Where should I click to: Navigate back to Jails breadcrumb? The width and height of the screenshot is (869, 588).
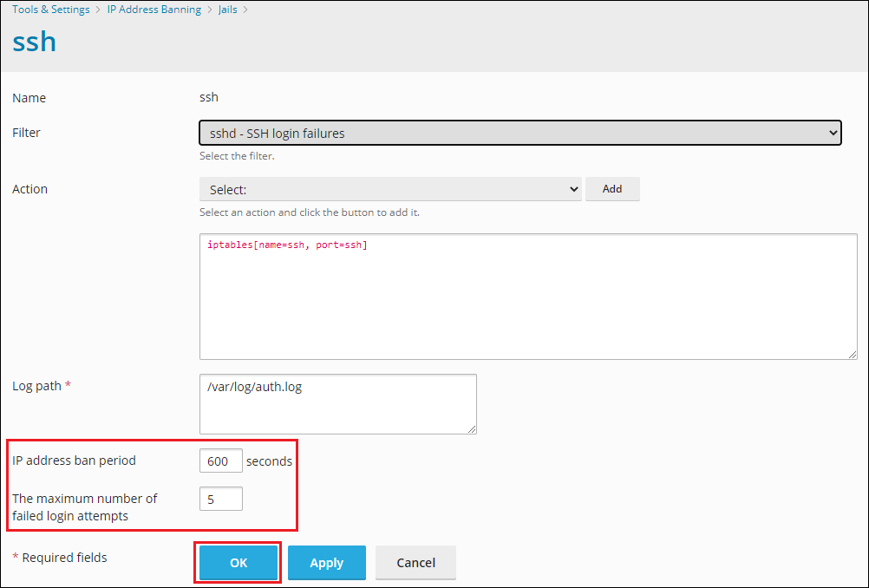(226, 10)
